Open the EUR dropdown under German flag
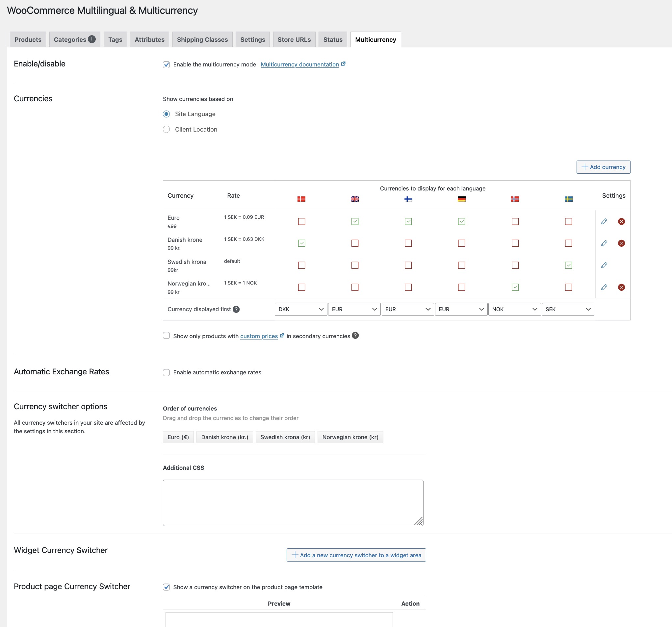The height and width of the screenshot is (627, 672). 461,309
